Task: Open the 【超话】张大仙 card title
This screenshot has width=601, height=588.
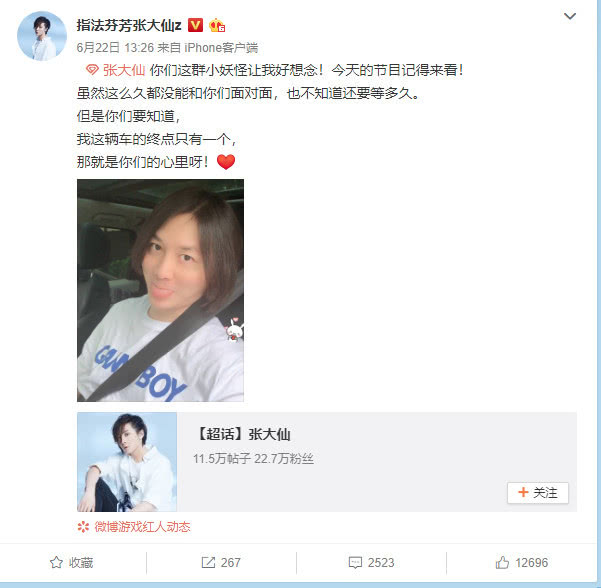Action: pos(243,434)
